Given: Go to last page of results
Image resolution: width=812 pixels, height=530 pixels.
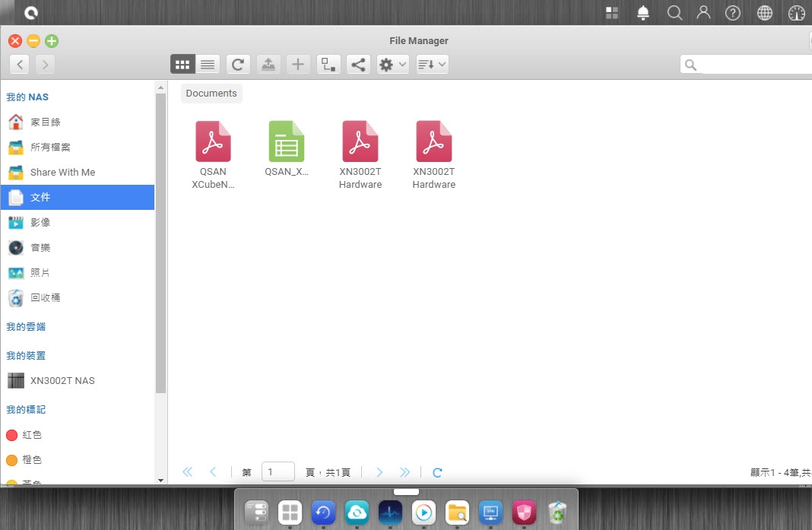Looking at the screenshot, I should 404,472.
